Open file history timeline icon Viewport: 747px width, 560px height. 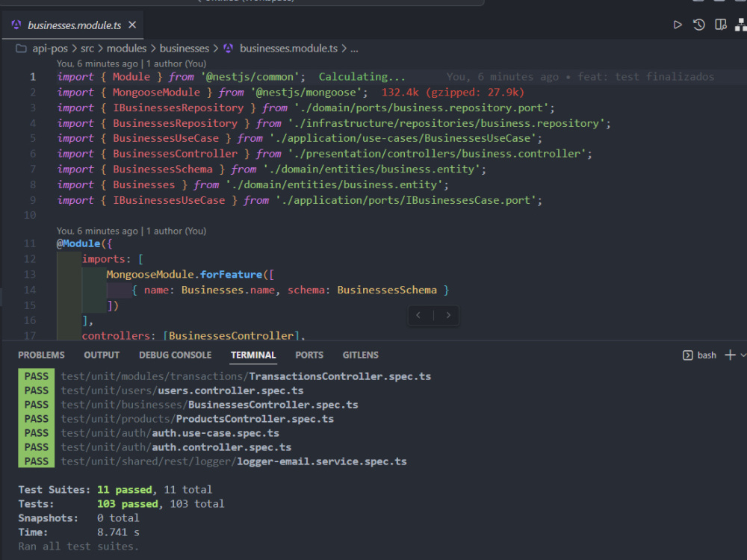click(x=699, y=25)
